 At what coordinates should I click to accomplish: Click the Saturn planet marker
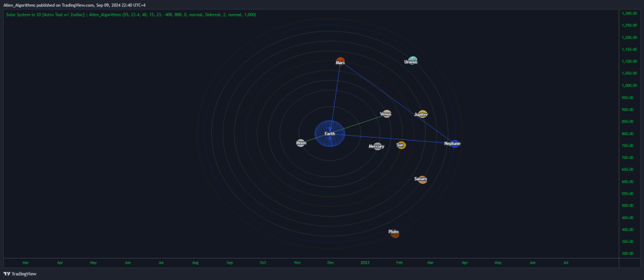pos(422,179)
